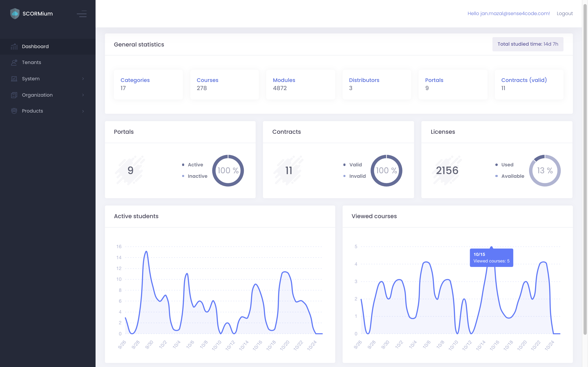
Task: Click the Dashboard bar chart icon
Action: (14, 47)
